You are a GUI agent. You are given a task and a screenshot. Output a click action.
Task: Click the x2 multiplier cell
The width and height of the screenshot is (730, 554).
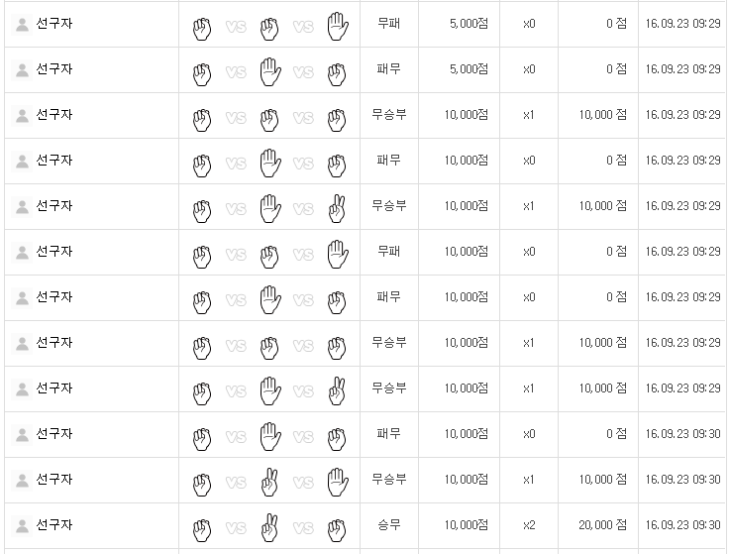(529, 525)
